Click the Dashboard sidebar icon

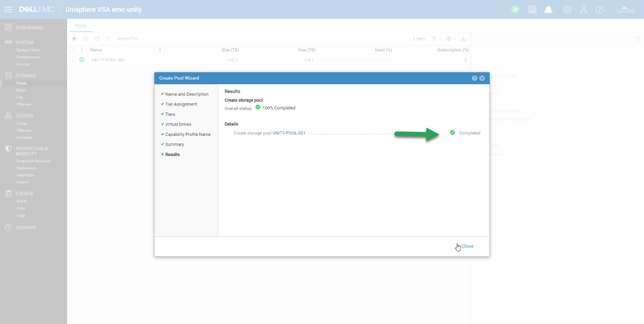click(8, 28)
